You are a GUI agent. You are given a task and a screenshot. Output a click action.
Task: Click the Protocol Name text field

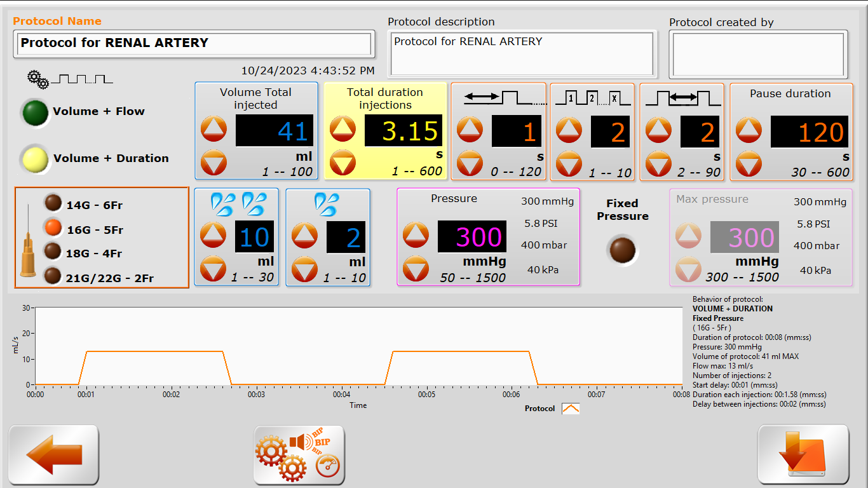point(193,44)
